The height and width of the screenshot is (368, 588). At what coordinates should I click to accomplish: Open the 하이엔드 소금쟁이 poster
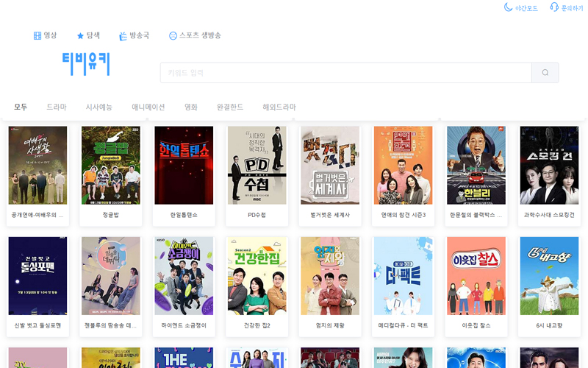(184, 275)
